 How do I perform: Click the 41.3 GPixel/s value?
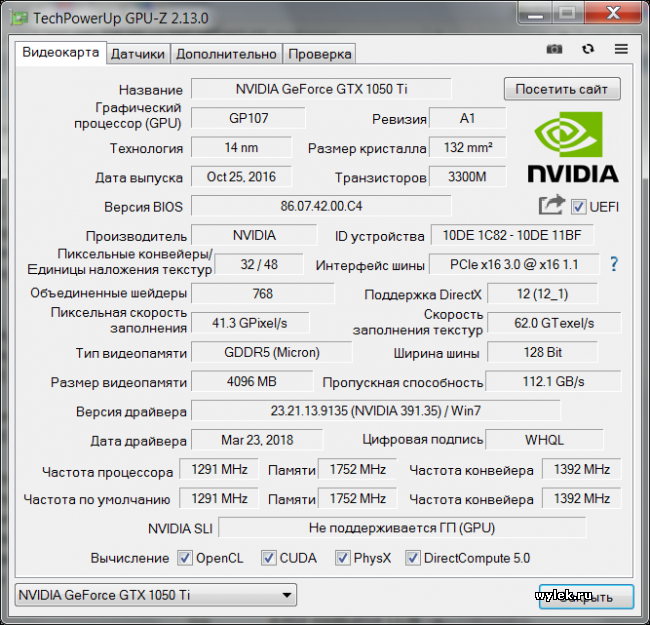pyautogui.click(x=250, y=323)
